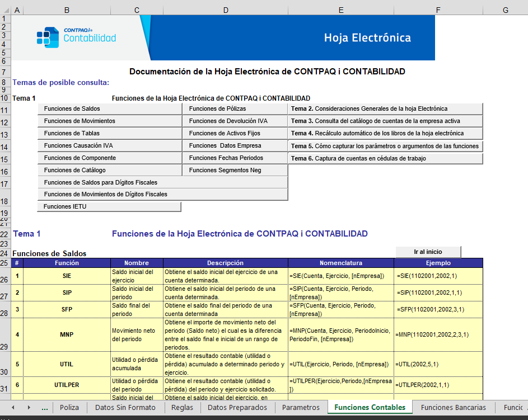
Task: Select the UTIL function cell
Action: (x=67, y=364)
